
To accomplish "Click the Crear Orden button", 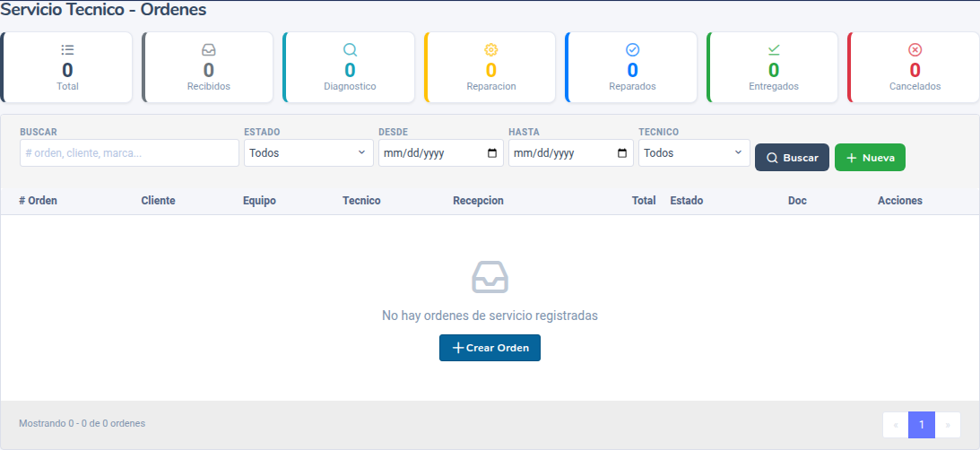I will 490,348.
